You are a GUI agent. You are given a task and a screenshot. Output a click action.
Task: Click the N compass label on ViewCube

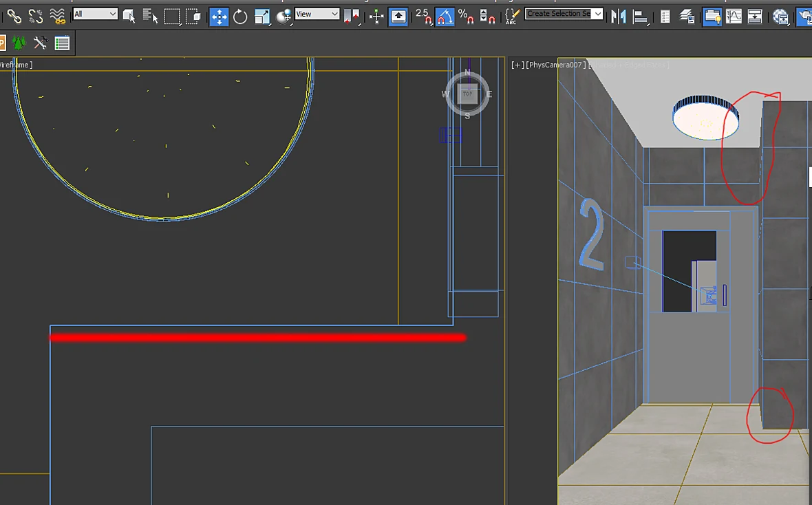(x=467, y=72)
